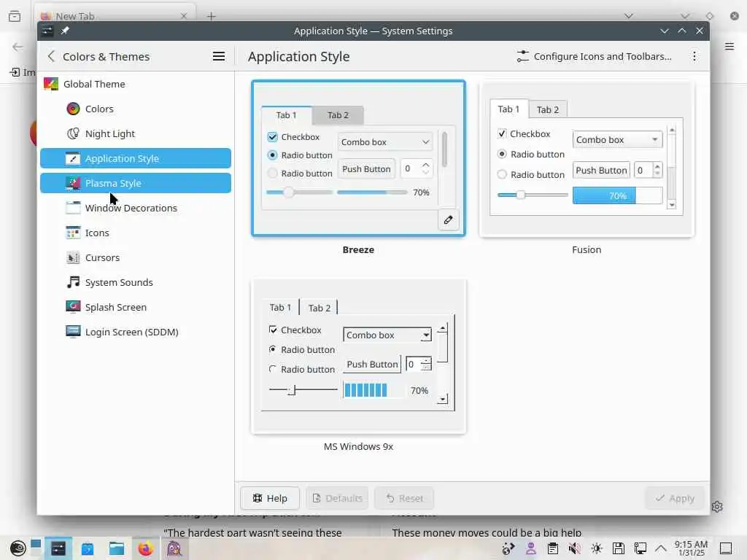
Task: Open the Combo box in Fusion preview
Action: click(617, 139)
